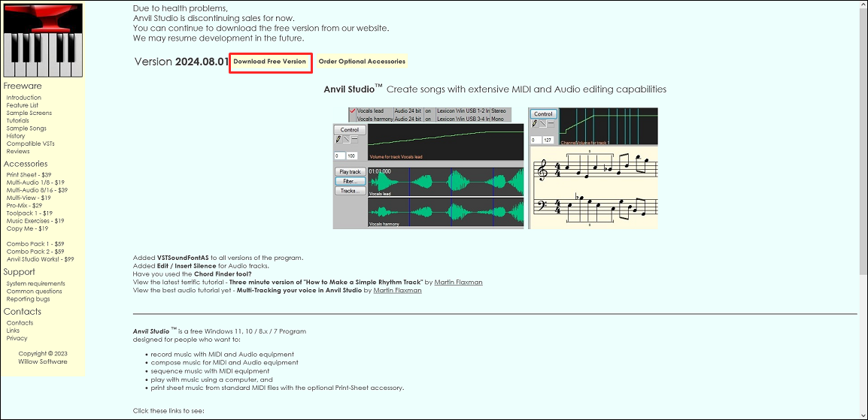The width and height of the screenshot is (868, 420).
Task: Open the Contacts link under Contacts heading
Action: coord(20,323)
